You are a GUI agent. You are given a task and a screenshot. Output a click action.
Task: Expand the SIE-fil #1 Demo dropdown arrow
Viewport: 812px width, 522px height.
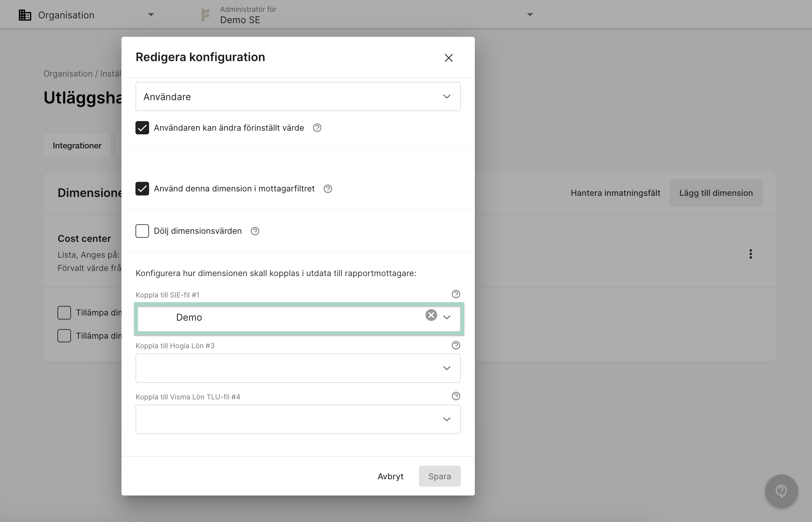[447, 317]
